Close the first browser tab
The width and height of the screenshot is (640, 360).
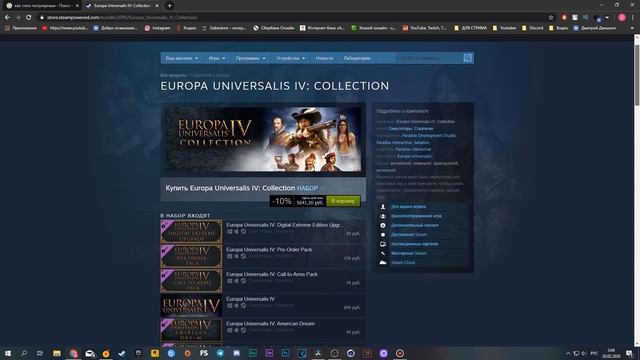pyautogui.click(x=77, y=6)
